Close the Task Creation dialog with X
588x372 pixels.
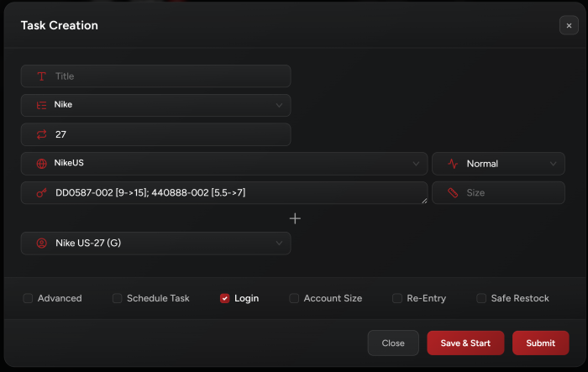point(569,25)
